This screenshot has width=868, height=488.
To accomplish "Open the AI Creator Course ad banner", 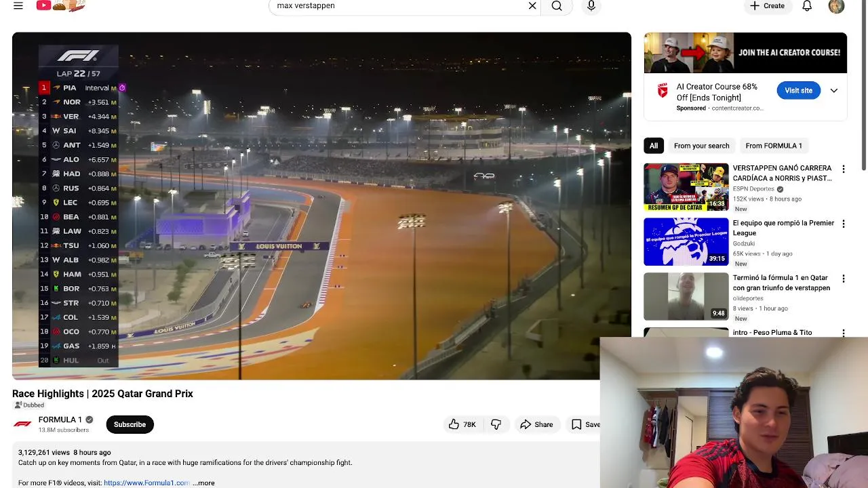I will (x=745, y=53).
